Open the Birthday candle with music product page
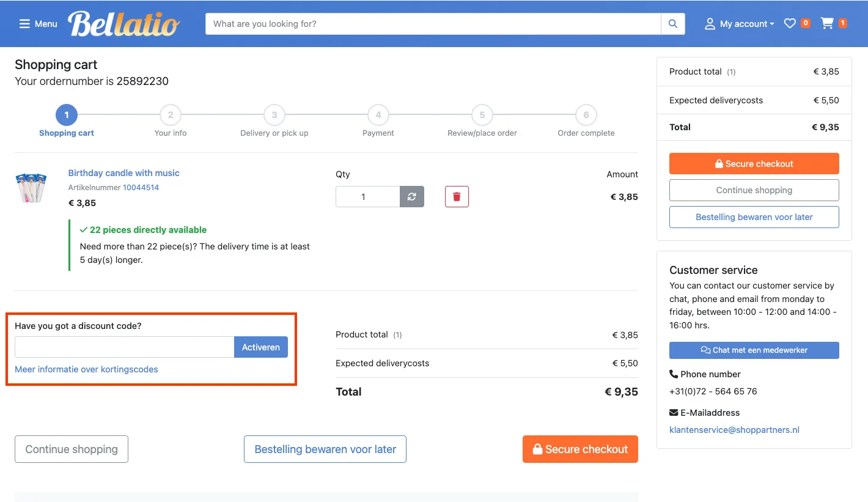This screenshot has height=502, width=868. [x=123, y=173]
